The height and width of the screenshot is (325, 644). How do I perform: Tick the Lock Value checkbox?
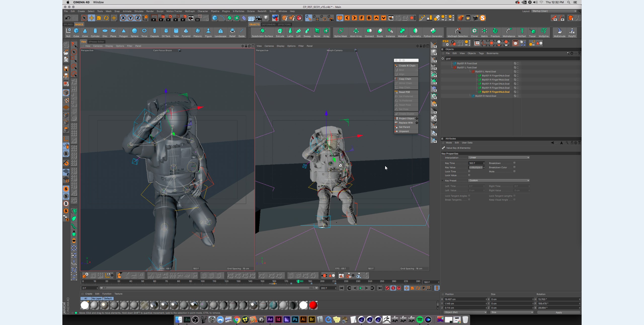[x=469, y=175]
